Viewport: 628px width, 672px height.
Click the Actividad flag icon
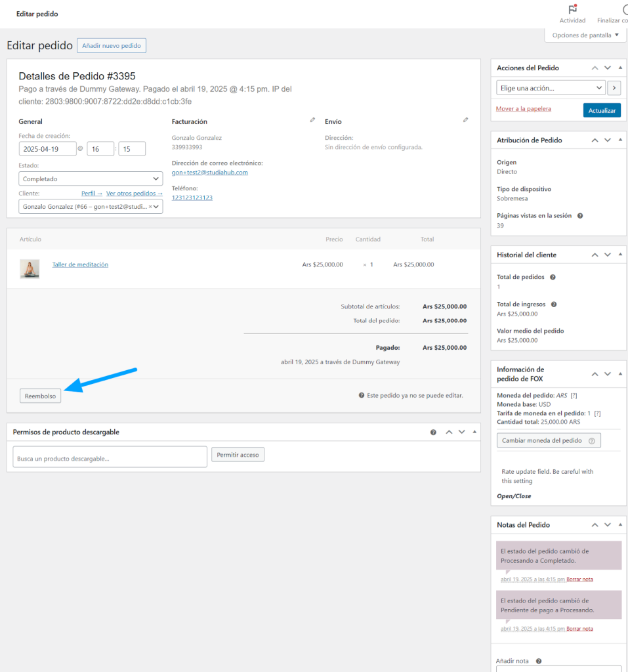(572, 10)
